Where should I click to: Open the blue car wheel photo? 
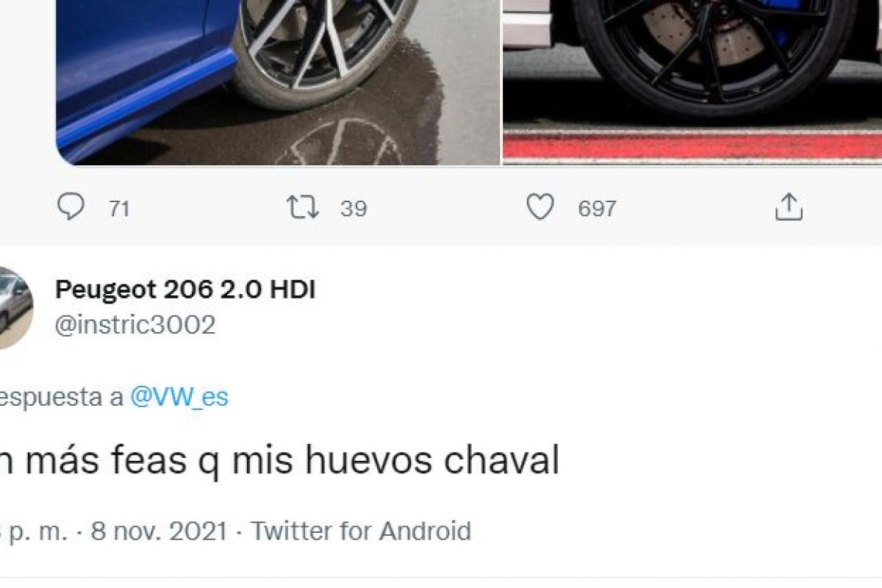tap(278, 82)
